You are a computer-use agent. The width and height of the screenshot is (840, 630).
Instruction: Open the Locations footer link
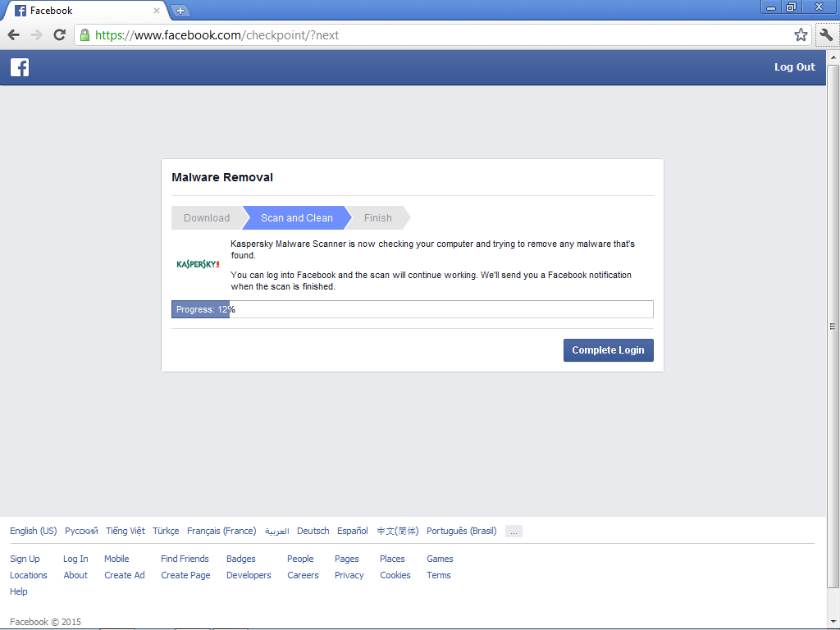click(29, 575)
